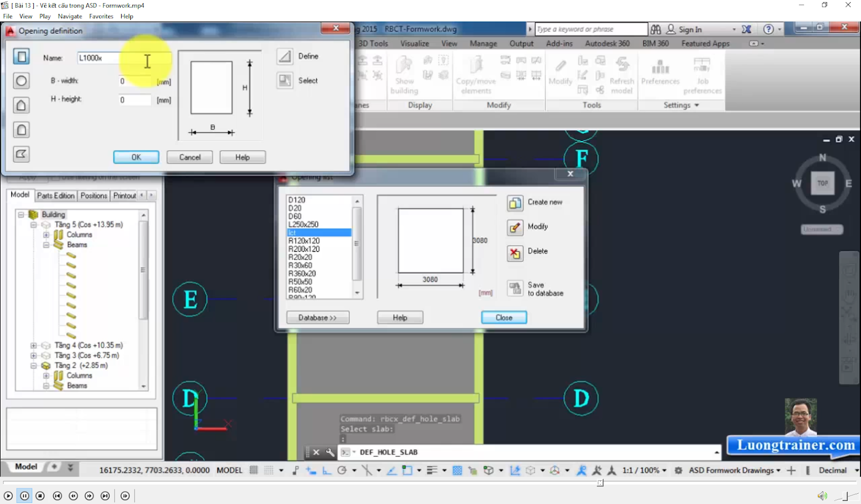Open the Navigate menu
This screenshot has height=504, width=861.
click(x=70, y=16)
